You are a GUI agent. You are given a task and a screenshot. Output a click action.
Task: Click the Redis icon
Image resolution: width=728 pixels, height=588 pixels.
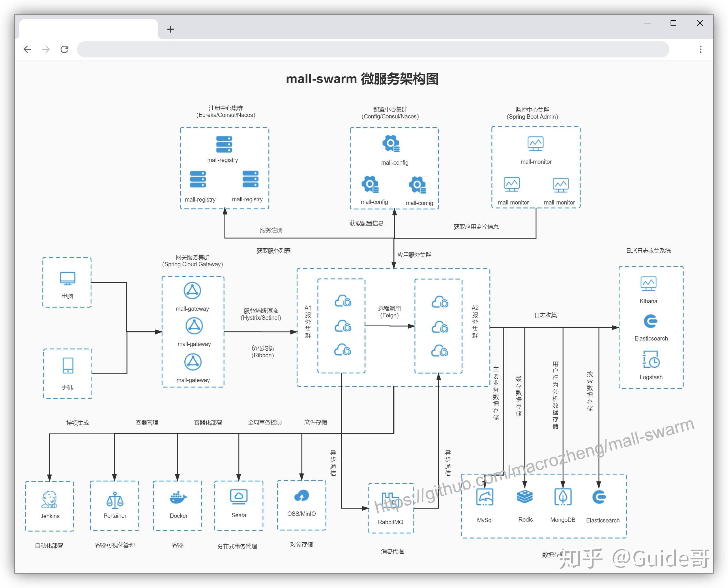tap(525, 497)
